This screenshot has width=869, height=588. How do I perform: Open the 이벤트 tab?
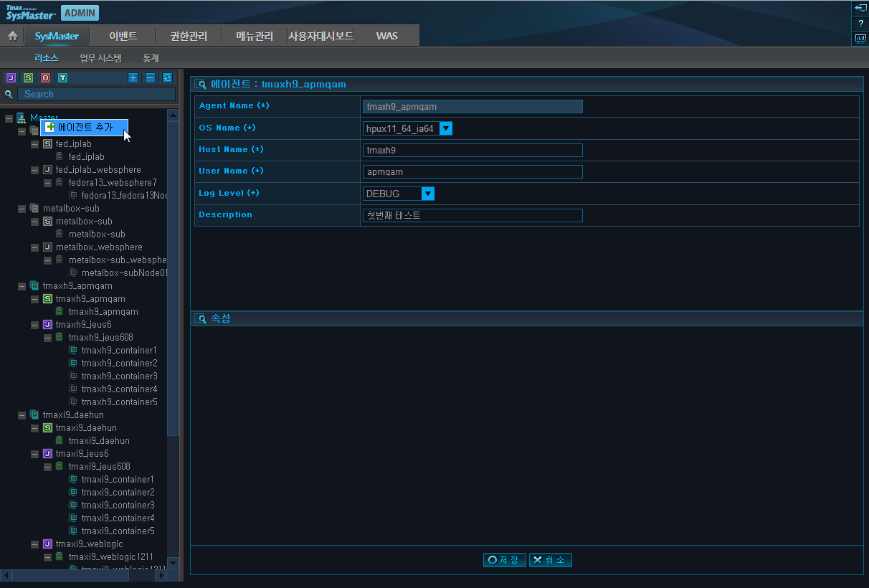[x=123, y=36]
